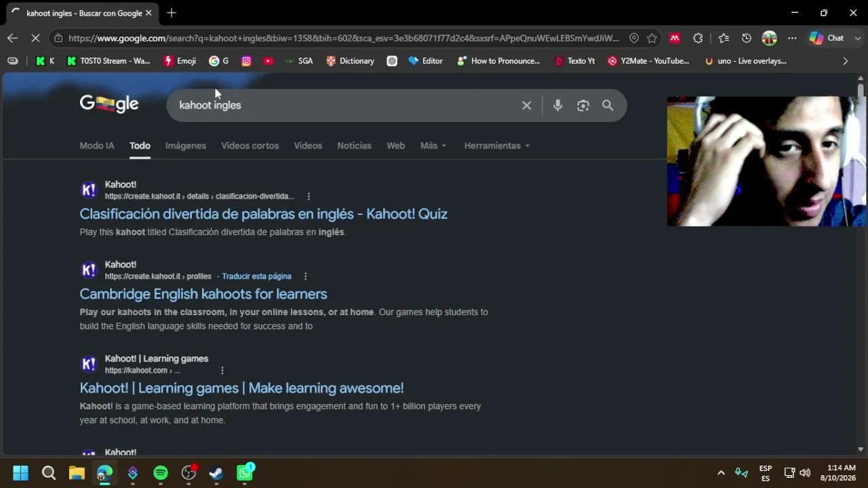Open the Texto Yt bookmark
The image size is (868, 488).
click(574, 61)
